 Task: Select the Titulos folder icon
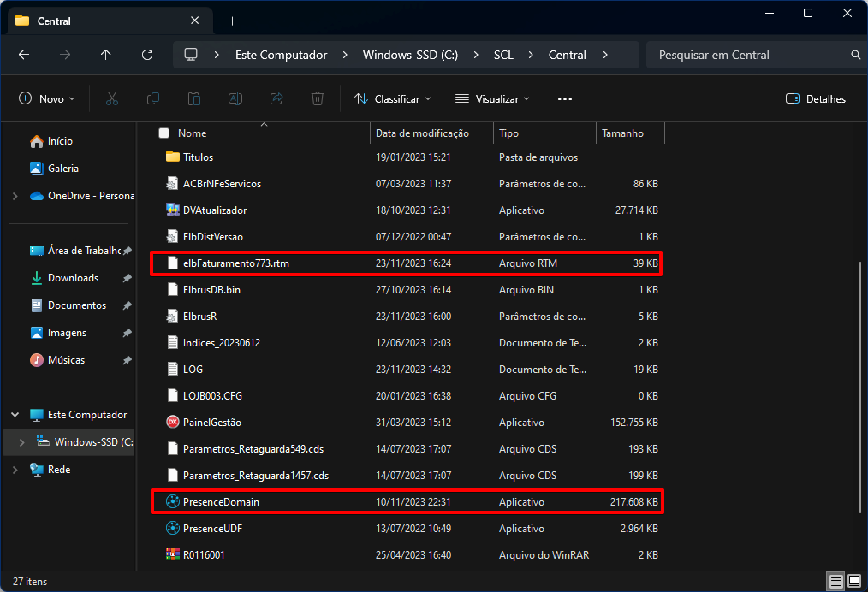click(173, 157)
